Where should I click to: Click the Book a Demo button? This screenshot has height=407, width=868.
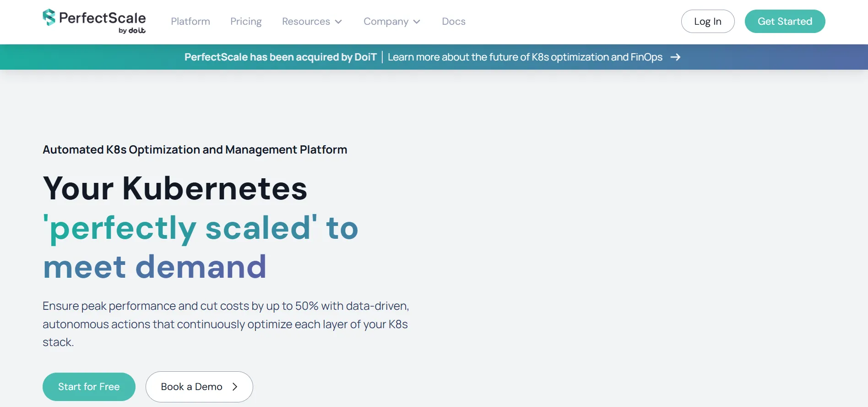(199, 387)
